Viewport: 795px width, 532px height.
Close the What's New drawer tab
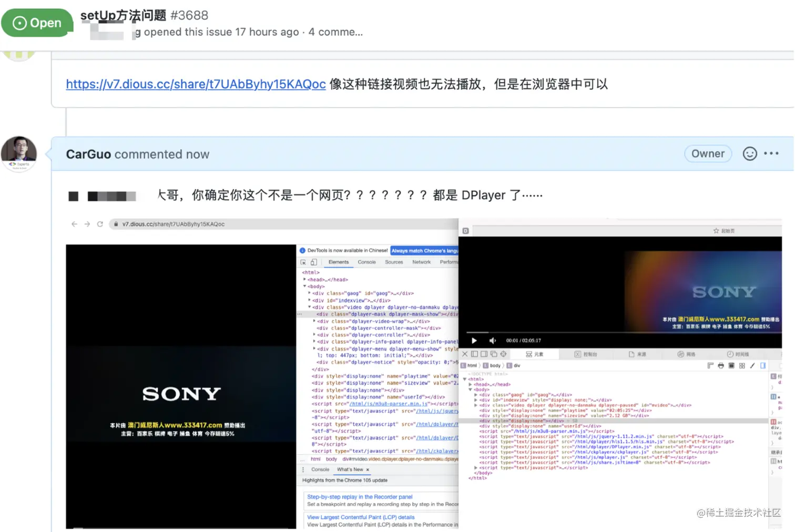(x=368, y=469)
